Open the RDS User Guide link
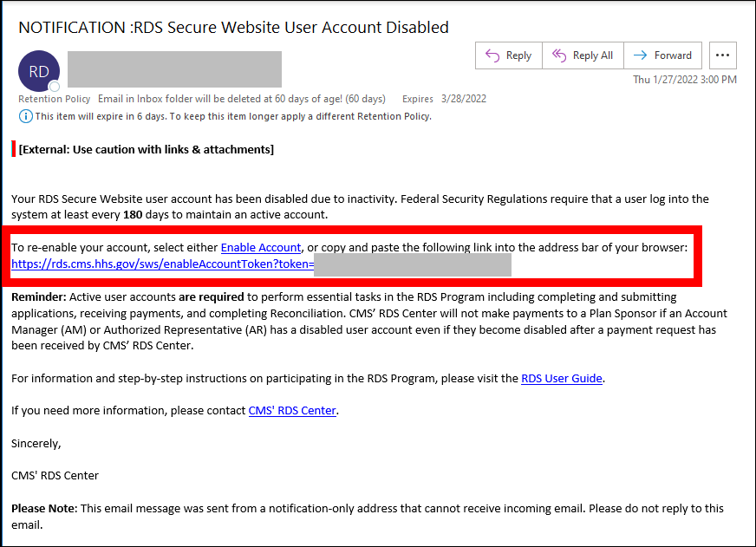The width and height of the screenshot is (756, 547). point(562,378)
